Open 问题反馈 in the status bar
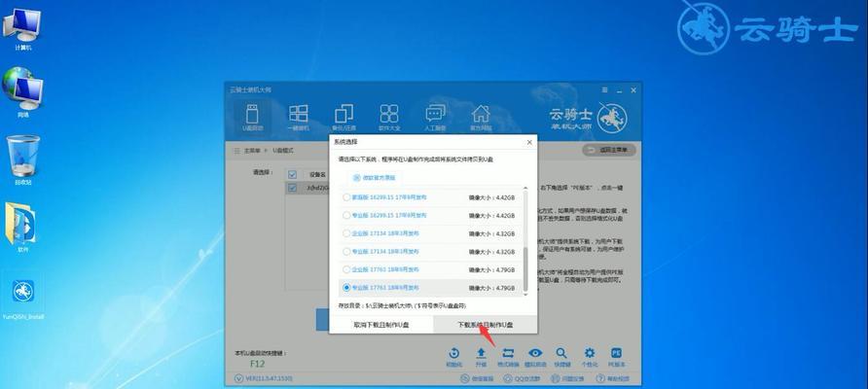This screenshot has width=868, height=389. [567, 379]
